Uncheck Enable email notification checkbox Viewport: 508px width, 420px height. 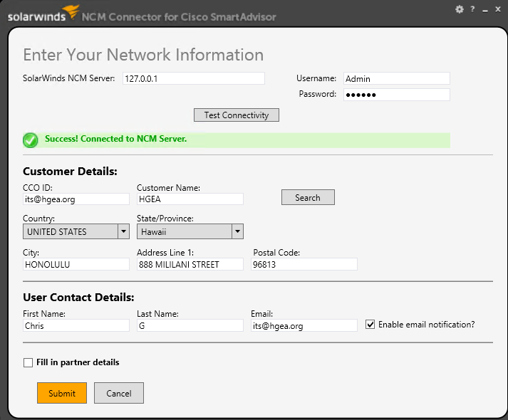point(370,324)
